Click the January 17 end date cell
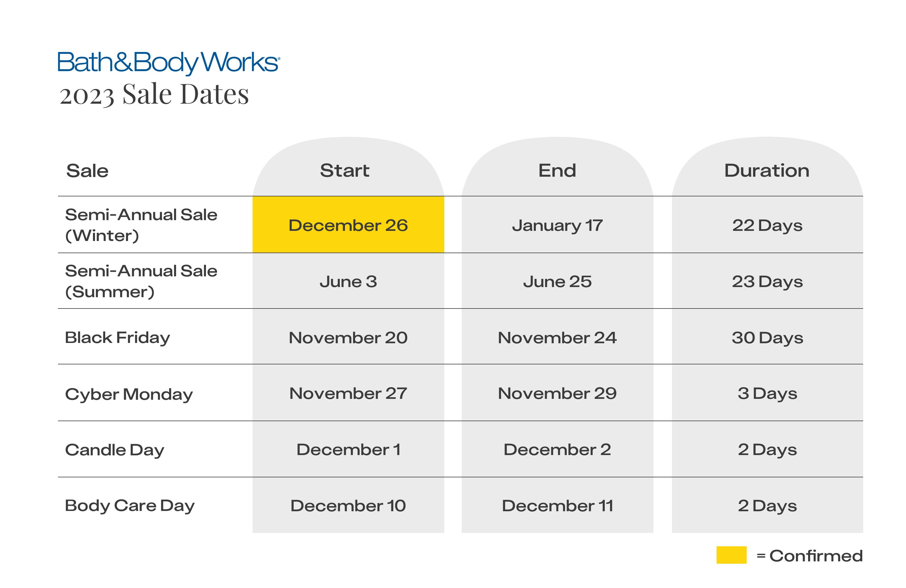The height and width of the screenshot is (588, 906). 557,225
